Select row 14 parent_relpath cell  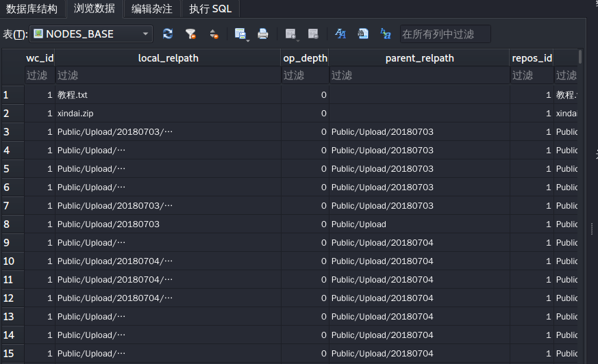[419, 335]
